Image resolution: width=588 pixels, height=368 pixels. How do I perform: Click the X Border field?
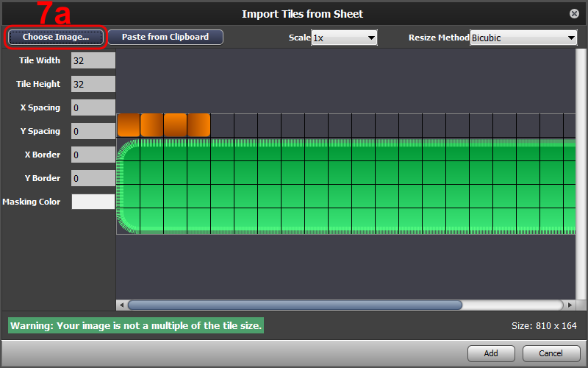click(x=93, y=155)
